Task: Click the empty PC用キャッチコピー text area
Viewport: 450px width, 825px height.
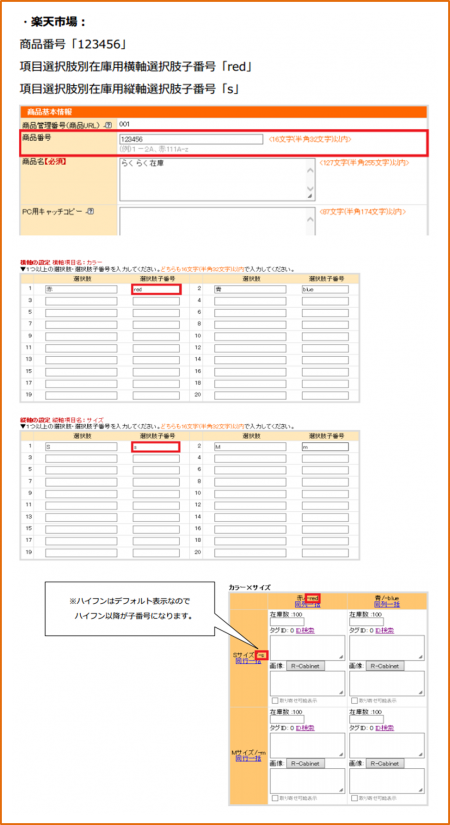Action: [217, 221]
